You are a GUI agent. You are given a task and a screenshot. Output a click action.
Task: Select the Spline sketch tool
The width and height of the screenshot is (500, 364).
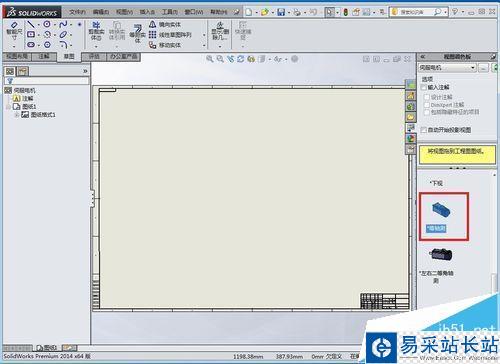[x=63, y=24]
